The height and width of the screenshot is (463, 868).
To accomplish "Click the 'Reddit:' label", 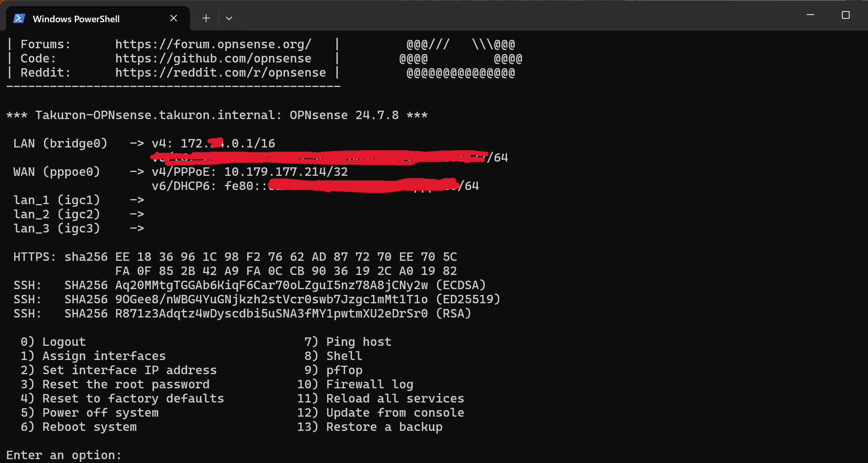I will point(46,73).
